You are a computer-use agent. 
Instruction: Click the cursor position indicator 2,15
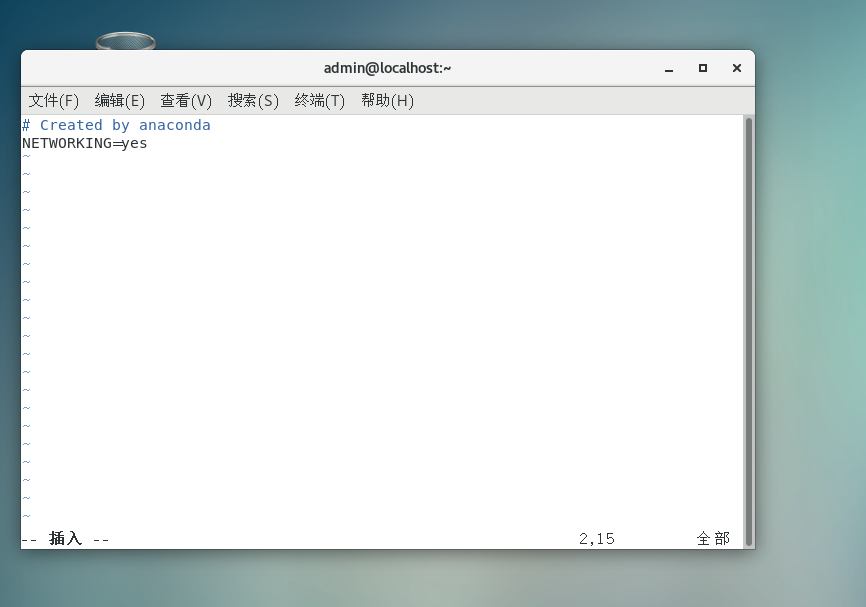pyautogui.click(x=597, y=538)
